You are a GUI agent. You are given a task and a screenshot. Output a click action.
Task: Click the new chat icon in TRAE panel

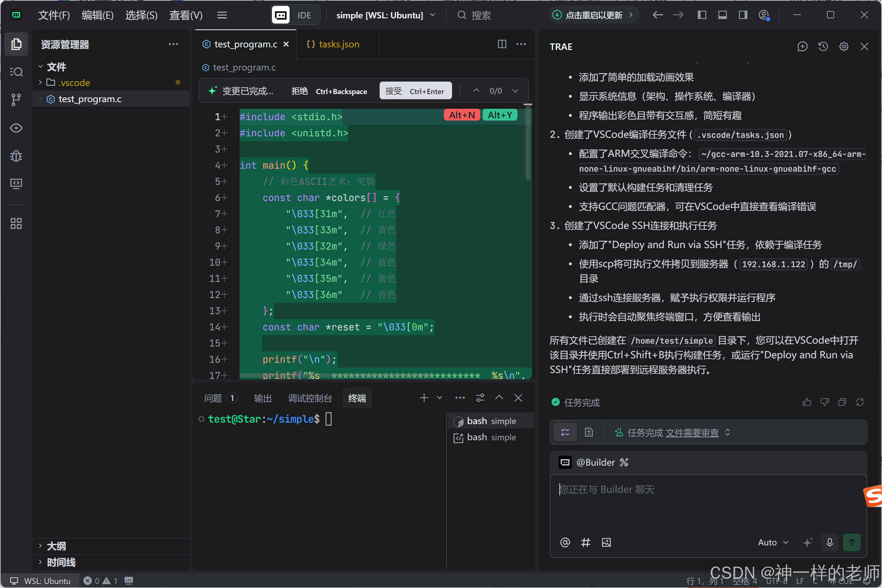[802, 47]
